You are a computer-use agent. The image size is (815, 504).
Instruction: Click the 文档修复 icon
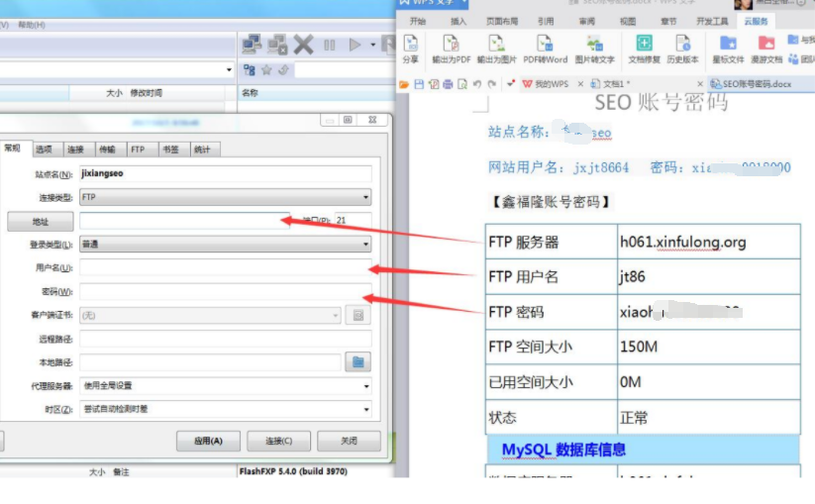644,49
